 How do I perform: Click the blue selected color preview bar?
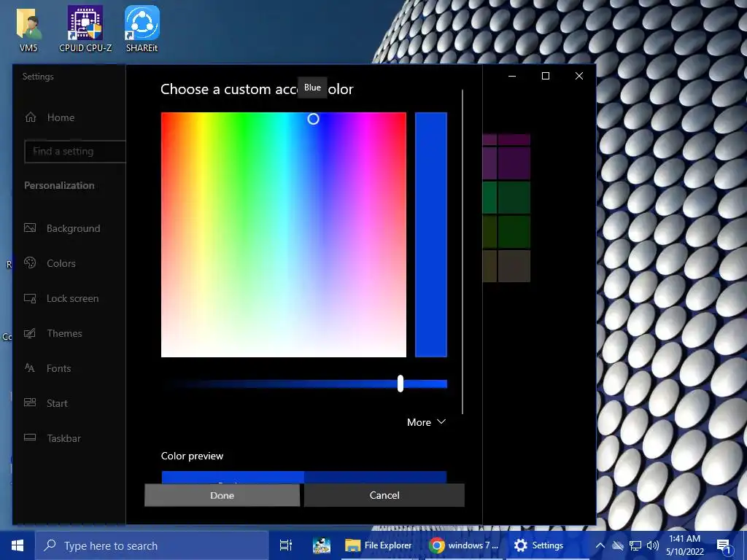(x=430, y=235)
